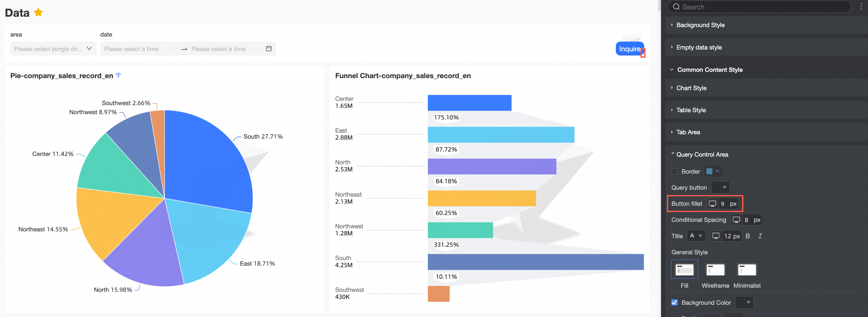Select the Wireframe general style
868x317 pixels.
pos(715,270)
